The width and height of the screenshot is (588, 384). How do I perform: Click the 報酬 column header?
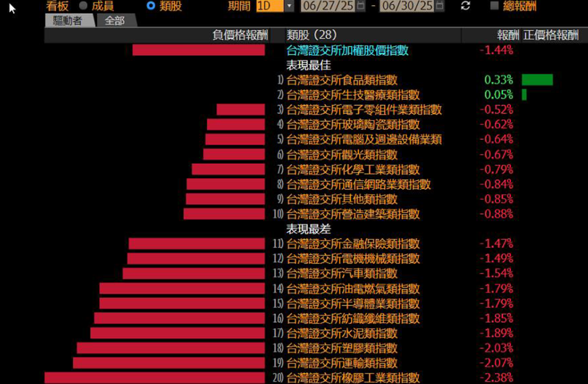pos(508,35)
